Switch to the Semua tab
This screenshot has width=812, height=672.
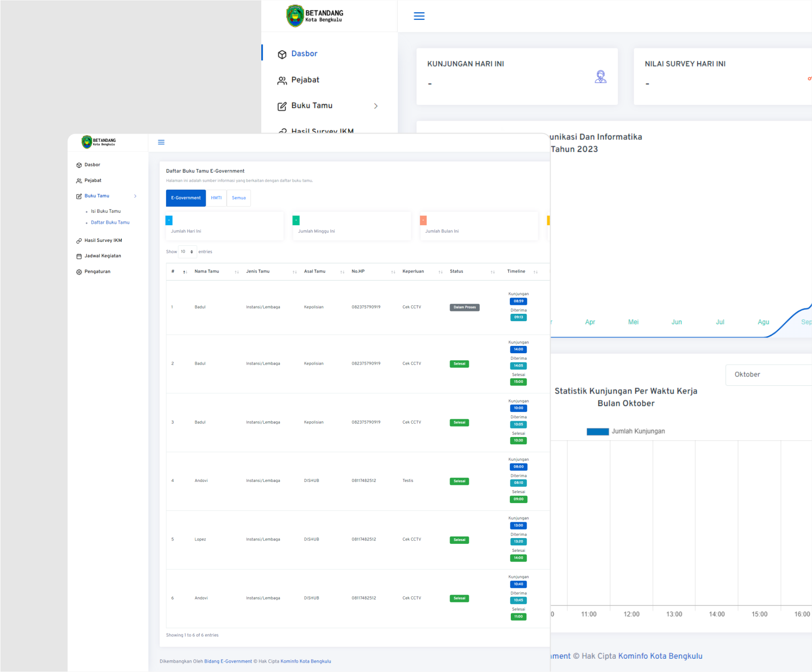click(239, 198)
